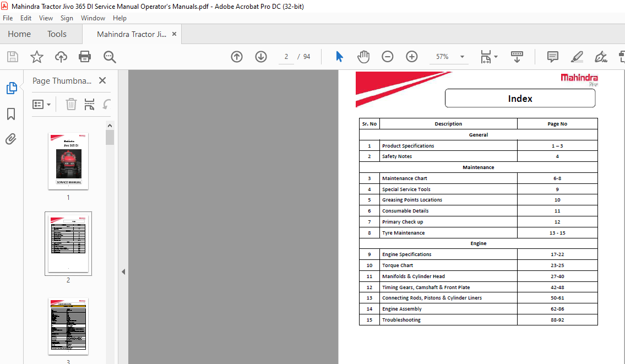This screenshot has height=364, width=625.
Task: Go to next page arrow
Action: tap(261, 57)
